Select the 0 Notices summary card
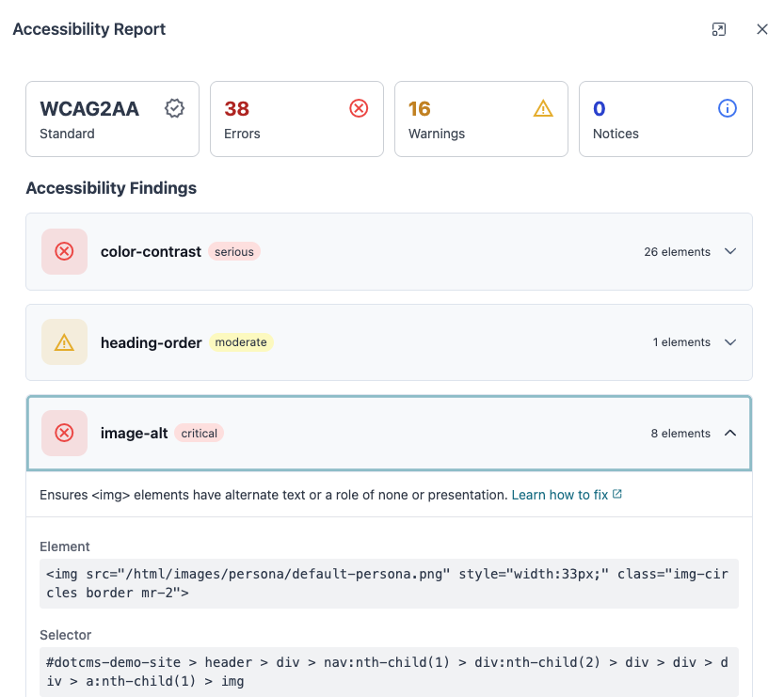 (x=665, y=119)
